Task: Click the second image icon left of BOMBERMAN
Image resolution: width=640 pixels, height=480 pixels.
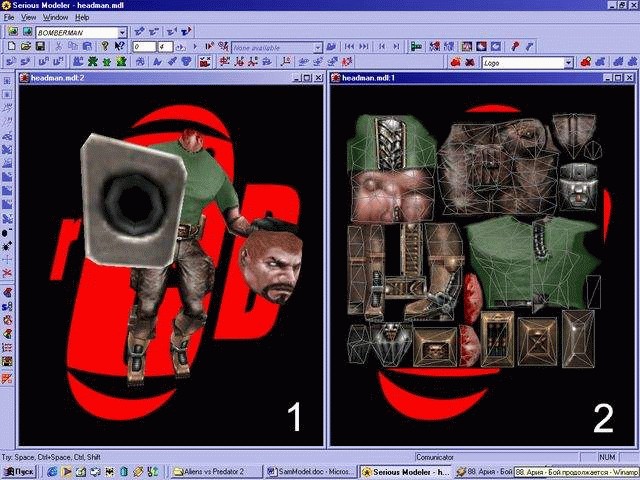Action: (x=27, y=31)
